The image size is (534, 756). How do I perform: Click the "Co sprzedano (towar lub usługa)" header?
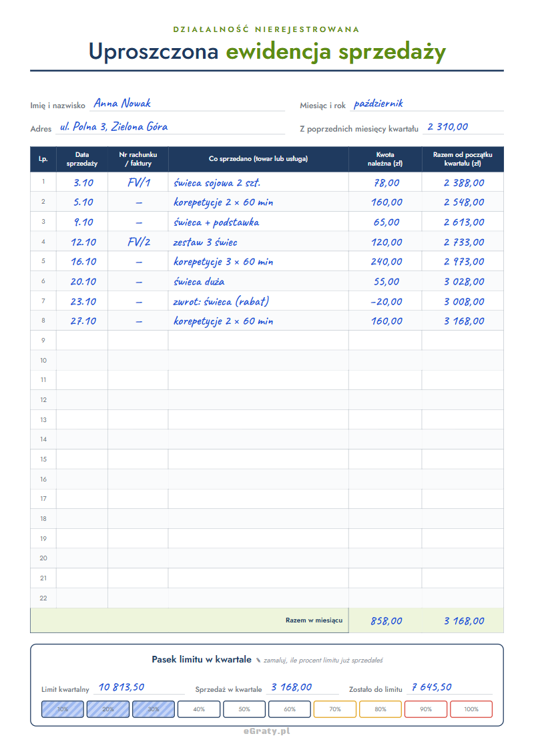click(x=258, y=159)
